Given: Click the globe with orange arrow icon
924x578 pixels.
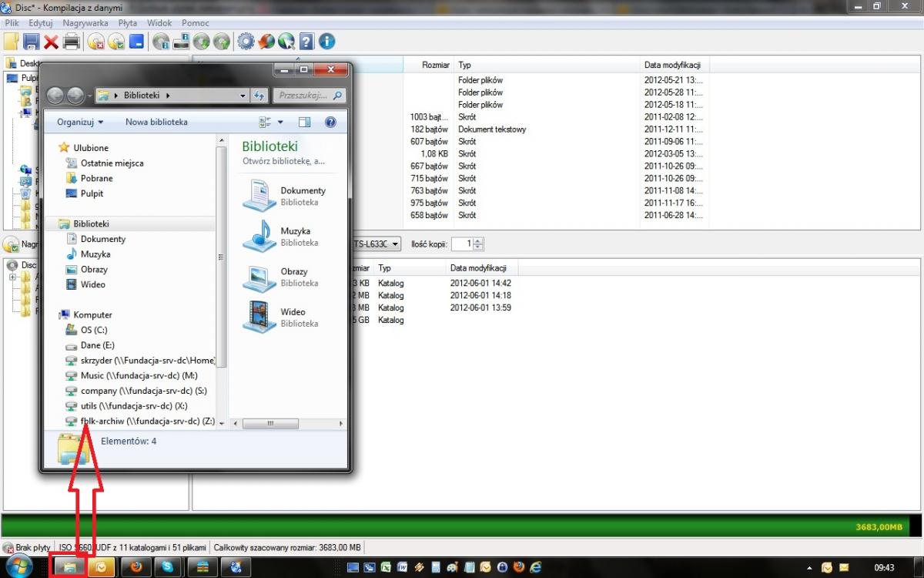Looking at the screenshot, I should 266,42.
